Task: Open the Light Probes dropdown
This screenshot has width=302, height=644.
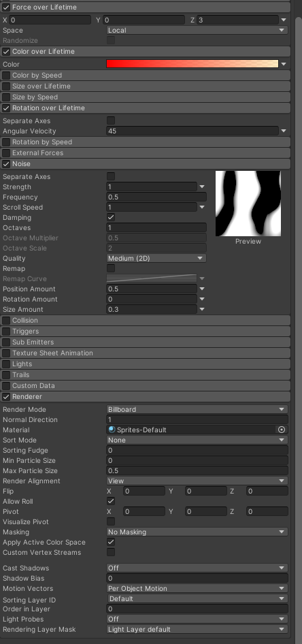Action: [x=197, y=619]
